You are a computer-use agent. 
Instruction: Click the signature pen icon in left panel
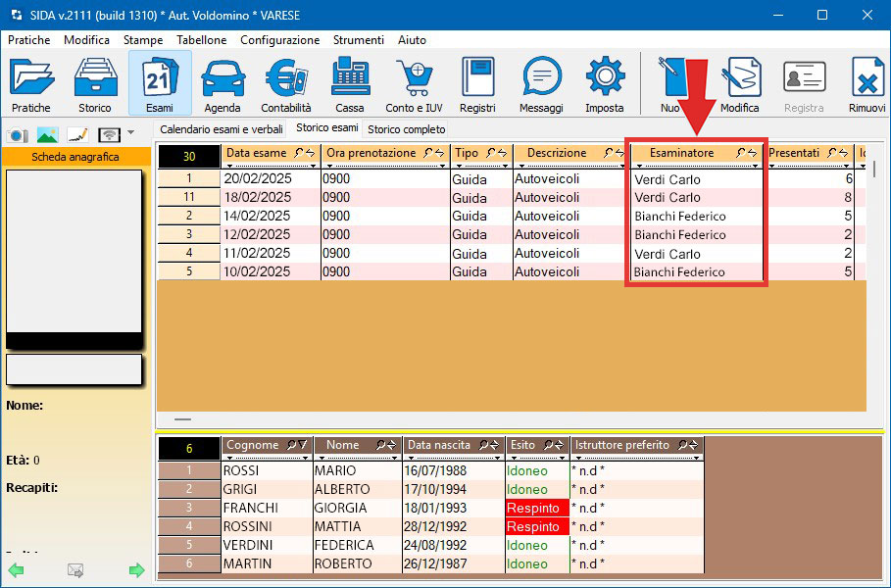(x=77, y=134)
